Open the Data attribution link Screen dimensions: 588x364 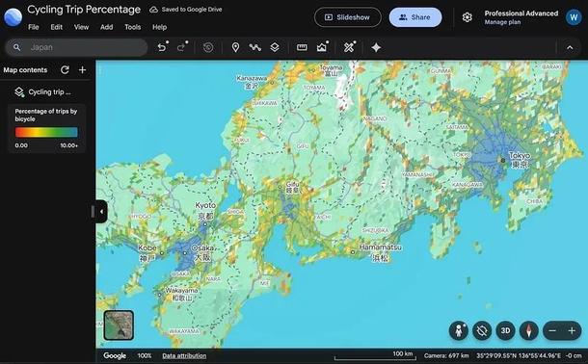pyautogui.click(x=184, y=355)
